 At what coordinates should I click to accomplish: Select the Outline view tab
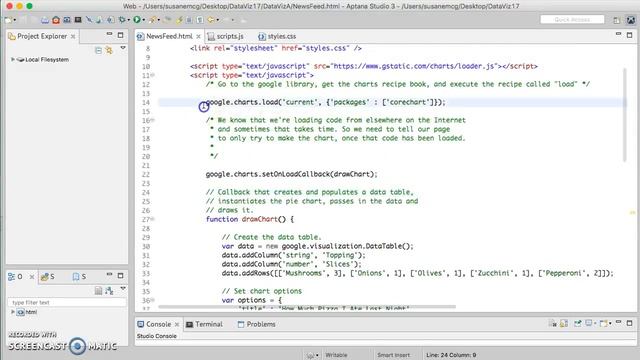[x=16, y=277]
